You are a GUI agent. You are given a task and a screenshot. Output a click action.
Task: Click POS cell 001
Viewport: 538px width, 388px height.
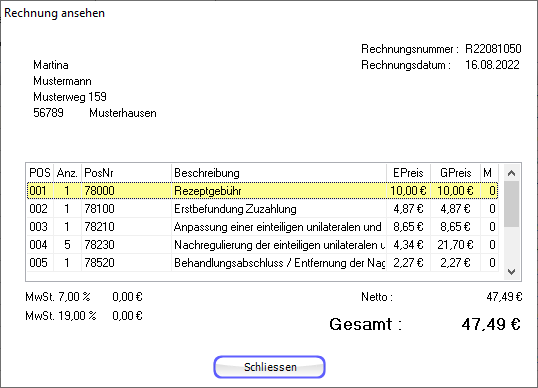pyautogui.click(x=38, y=191)
